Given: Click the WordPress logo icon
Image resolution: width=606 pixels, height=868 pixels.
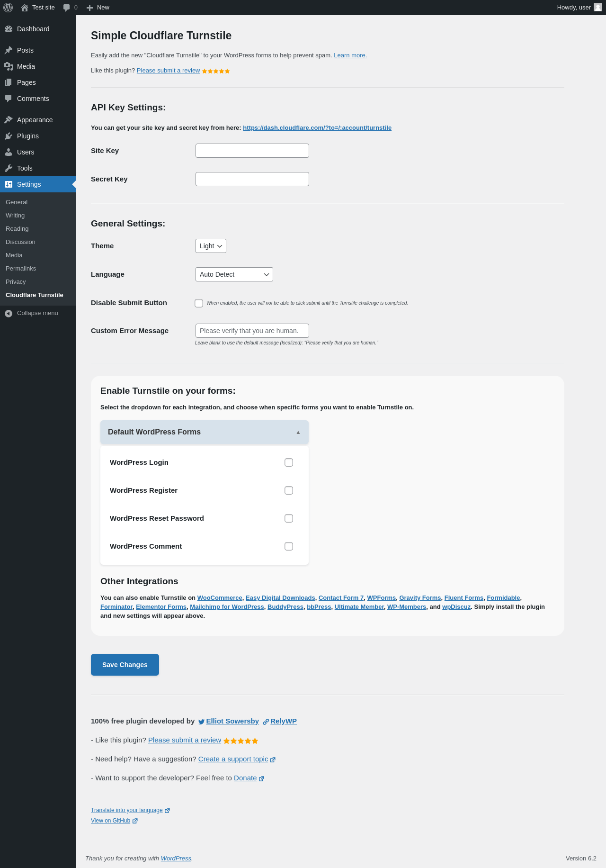Looking at the screenshot, I should click(8, 8).
